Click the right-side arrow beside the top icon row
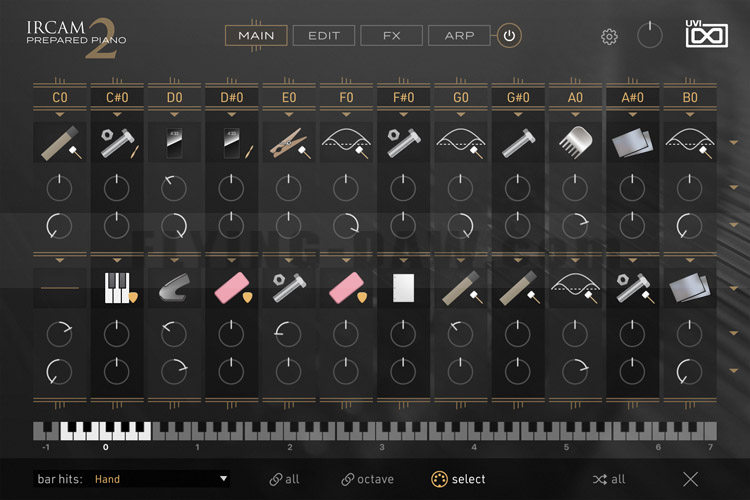 click(733, 143)
